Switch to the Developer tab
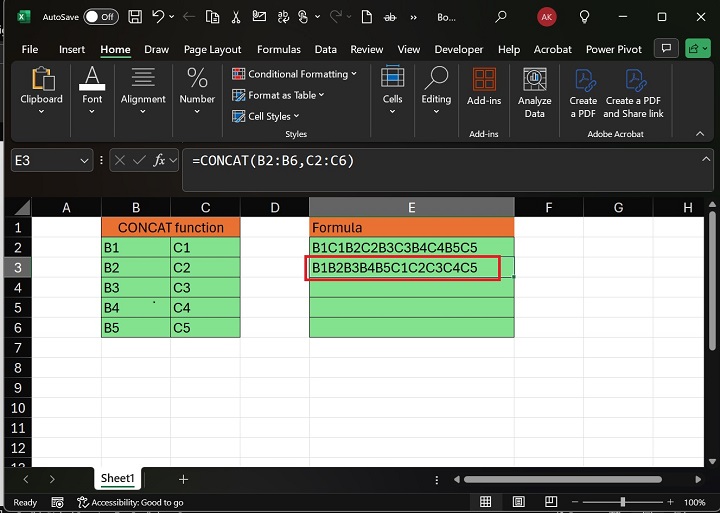 [458, 49]
